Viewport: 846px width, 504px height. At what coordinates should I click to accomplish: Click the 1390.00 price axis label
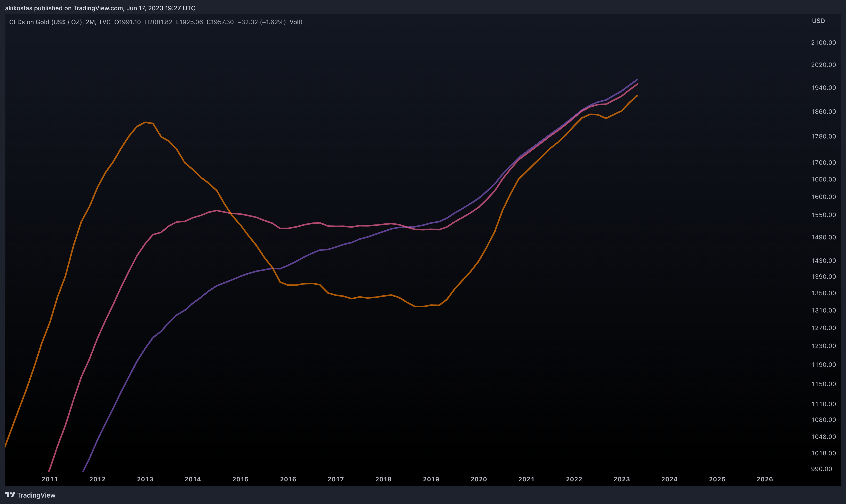824,276
